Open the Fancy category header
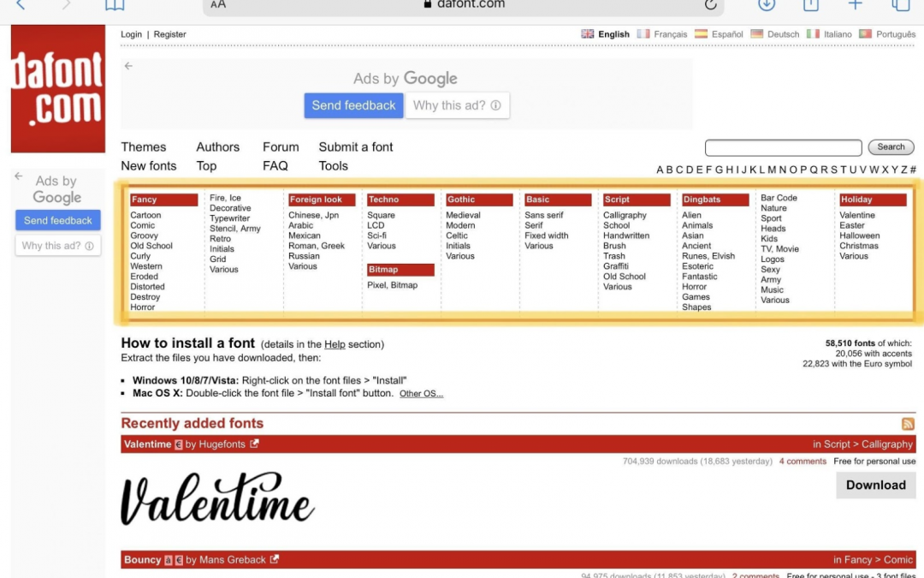 pos(163,200)
